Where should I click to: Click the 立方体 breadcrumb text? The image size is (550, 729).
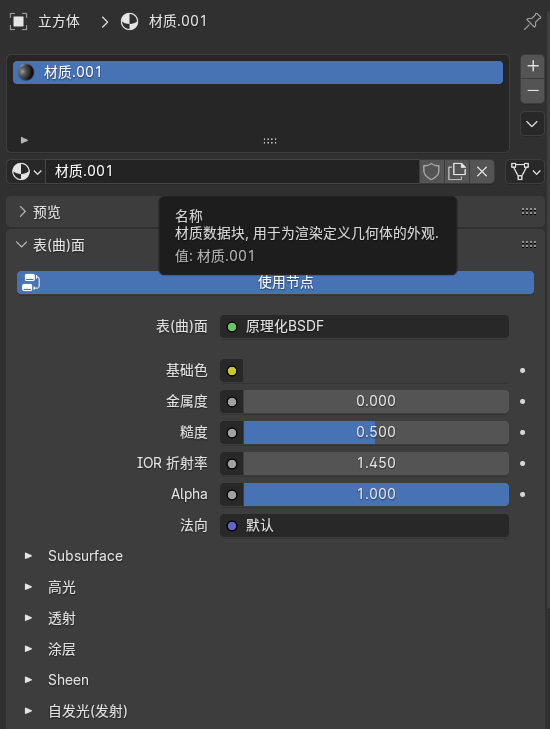(59, 21)
